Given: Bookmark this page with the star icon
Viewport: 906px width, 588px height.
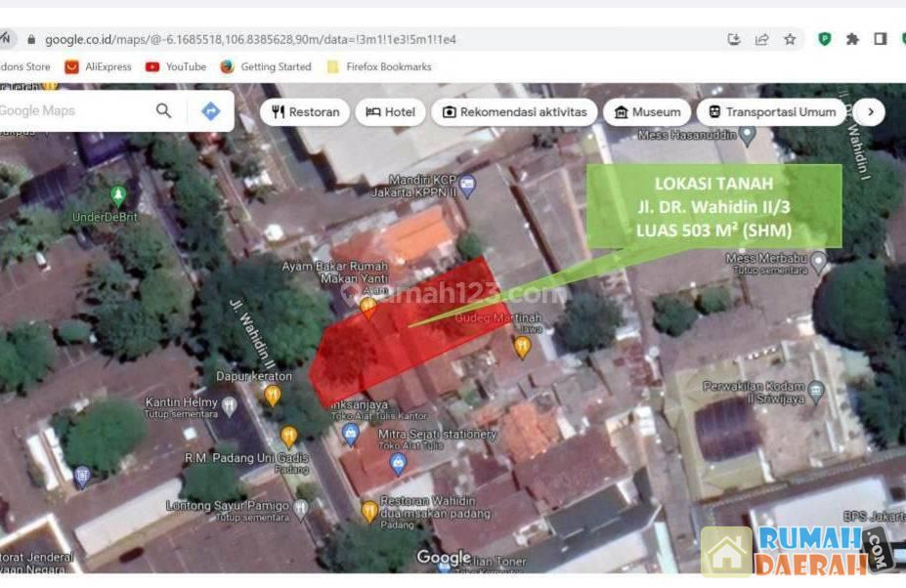Looking at the screenshot, I should click(790, 39).
